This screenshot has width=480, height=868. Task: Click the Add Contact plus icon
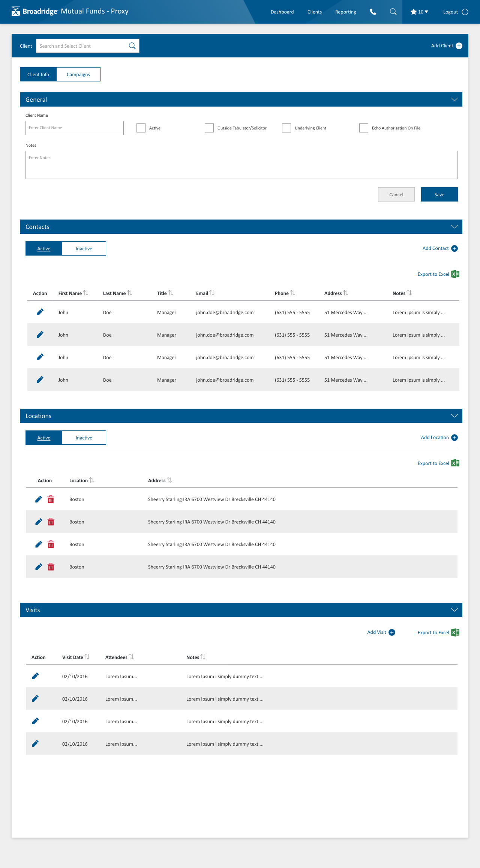(454, 248)
